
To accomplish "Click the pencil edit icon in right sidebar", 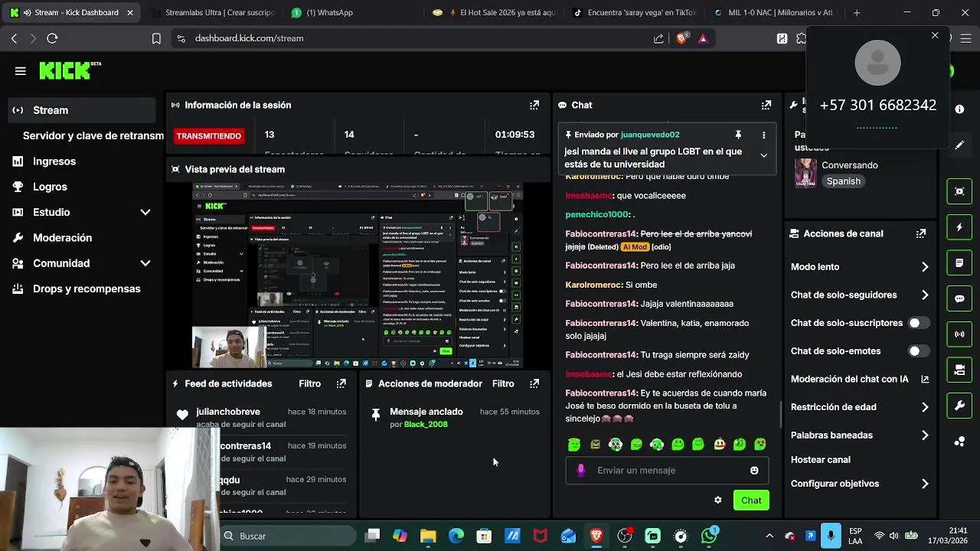I will (x=959, y=145).
